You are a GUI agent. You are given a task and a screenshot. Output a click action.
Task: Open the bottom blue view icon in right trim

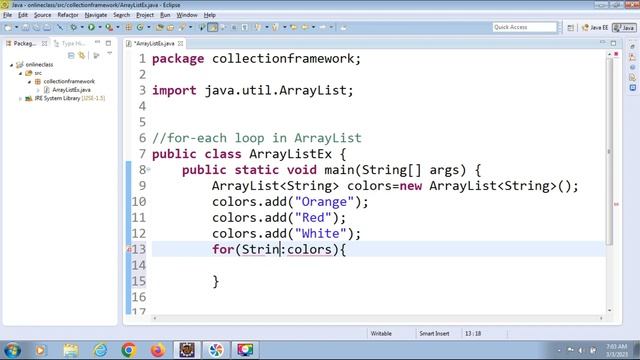click(x=632, y=87)
